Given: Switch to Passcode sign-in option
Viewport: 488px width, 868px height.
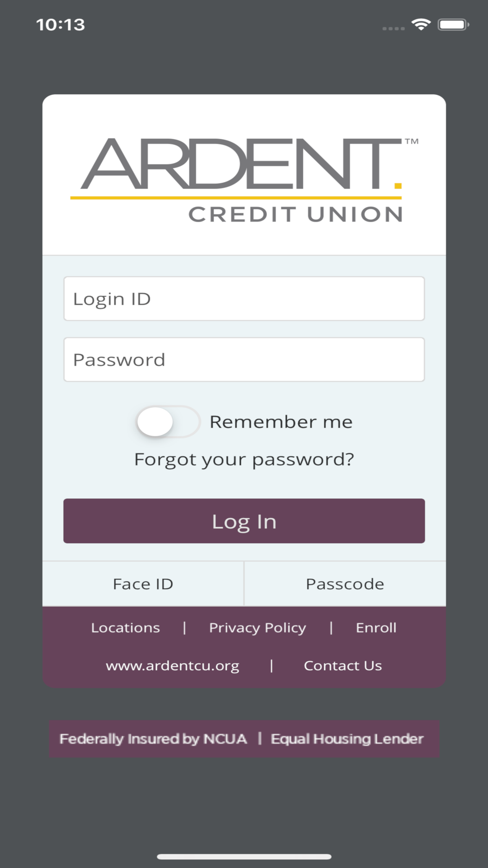Looking at the screenshot, I should coord(345,584).
